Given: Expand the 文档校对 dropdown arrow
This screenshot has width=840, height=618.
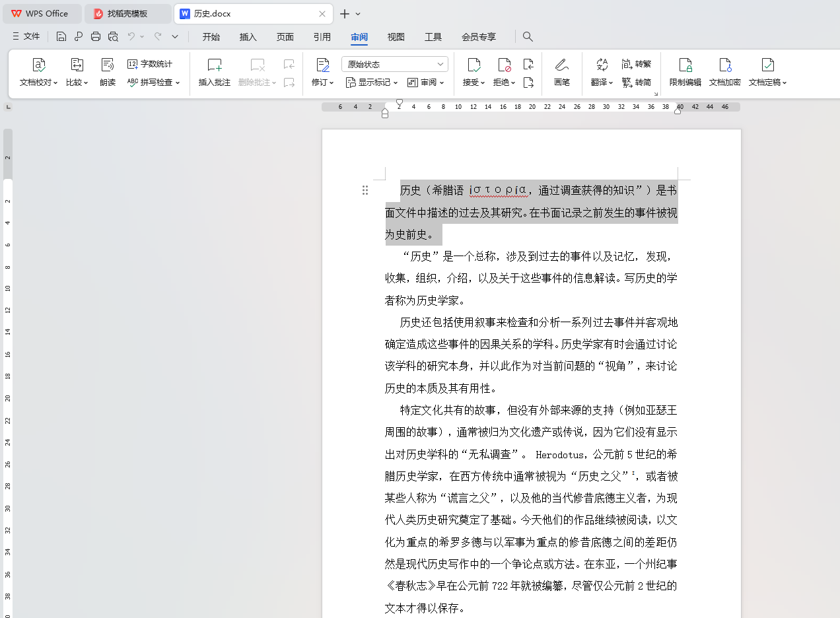Looking at the screenshot, I should (x=55, y=83).
